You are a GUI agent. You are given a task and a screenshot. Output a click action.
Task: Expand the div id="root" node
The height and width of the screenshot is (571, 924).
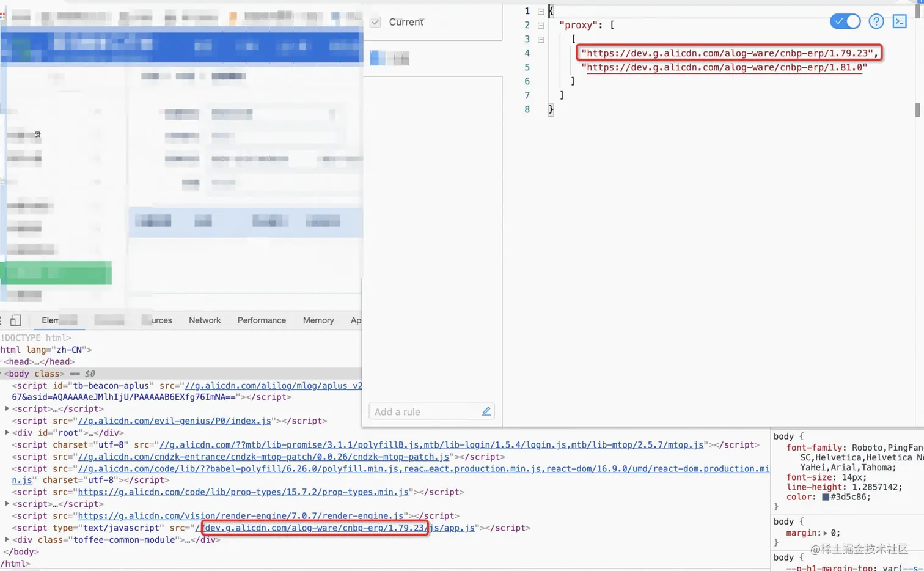click(x=7, y=433)
